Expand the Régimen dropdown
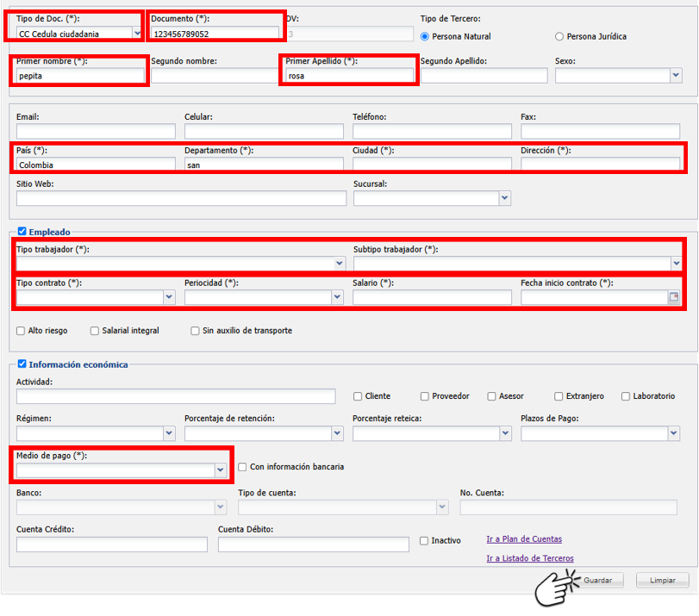The image size is (699, 616). pyautogui.click(x=169, y=433)
